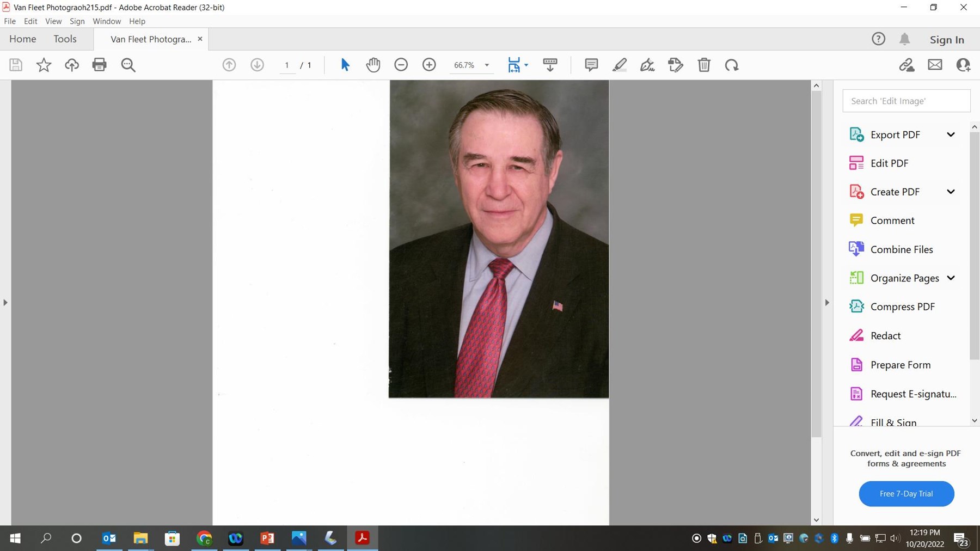Click Sign In
This screenshot has height=551, width=980.
coord(946,40)
